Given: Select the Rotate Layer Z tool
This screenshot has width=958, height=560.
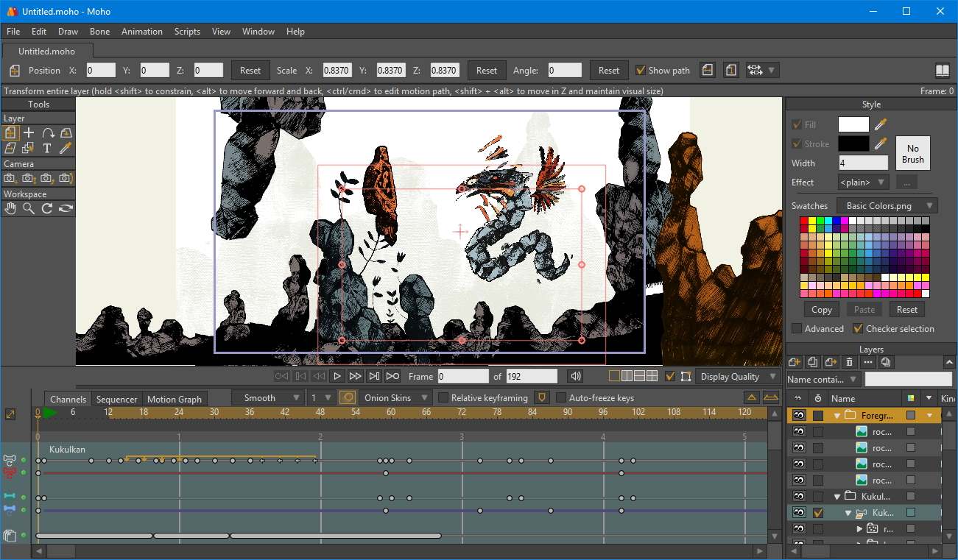Looking at the screenshot, I should click(47, 132).
